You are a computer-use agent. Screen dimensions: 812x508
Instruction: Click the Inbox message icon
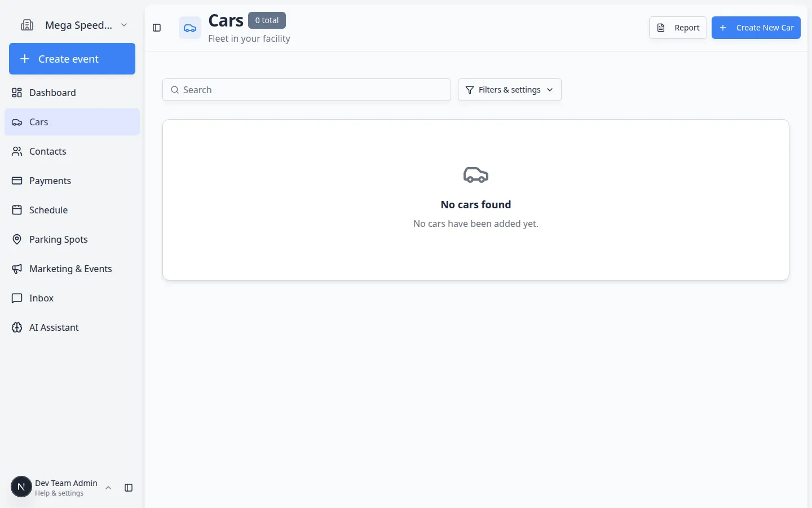17,298
